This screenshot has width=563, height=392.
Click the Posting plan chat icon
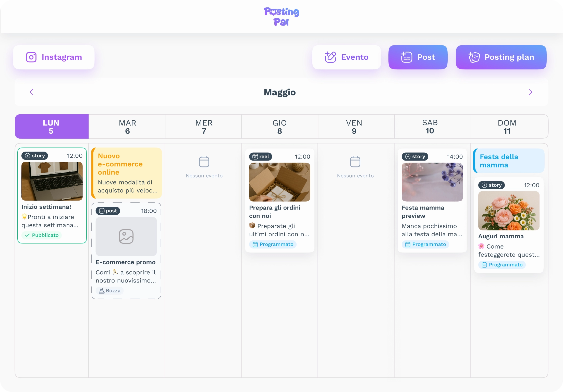[x=474, y=57]
